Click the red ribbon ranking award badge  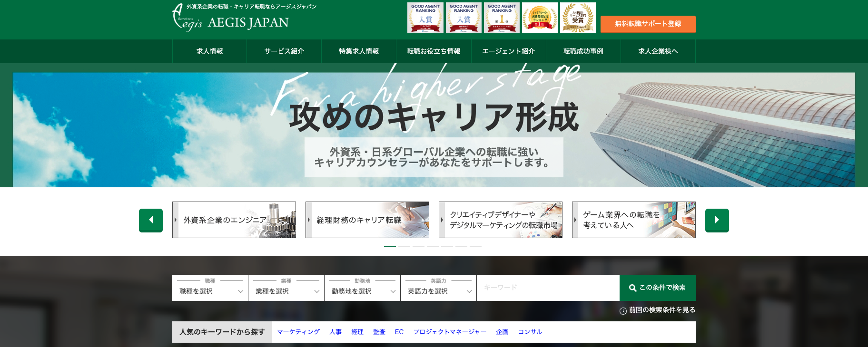pyautogui.click(x=540, y=18)
